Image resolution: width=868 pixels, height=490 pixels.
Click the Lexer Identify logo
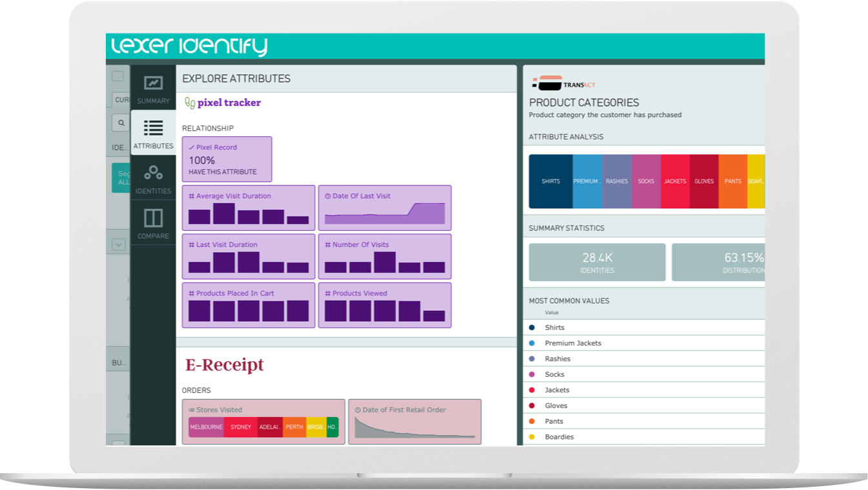coord(189,47)
